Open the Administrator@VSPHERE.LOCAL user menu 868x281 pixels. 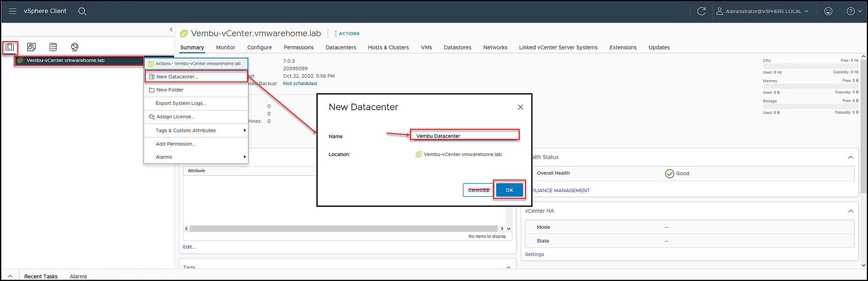763,11
